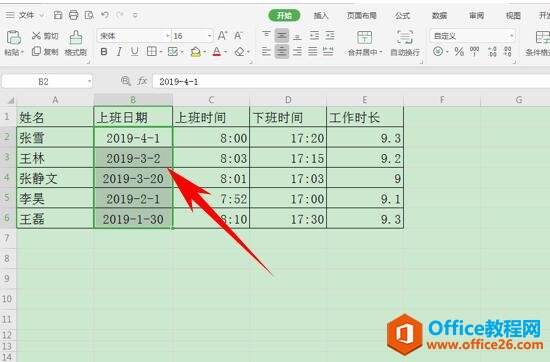Apply thousands separator format
The width and height of the screenshot is (550, 362).
point(475,52)
